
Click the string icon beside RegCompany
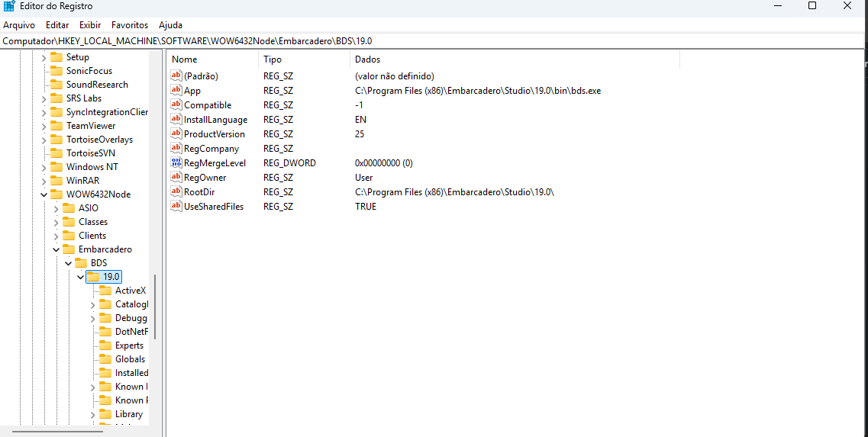(x=176, y=148)
